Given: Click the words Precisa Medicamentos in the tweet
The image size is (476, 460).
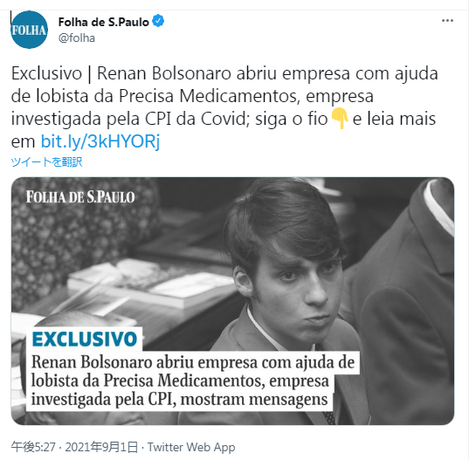Looking at the screenshot, I should (x=207, y=96).
